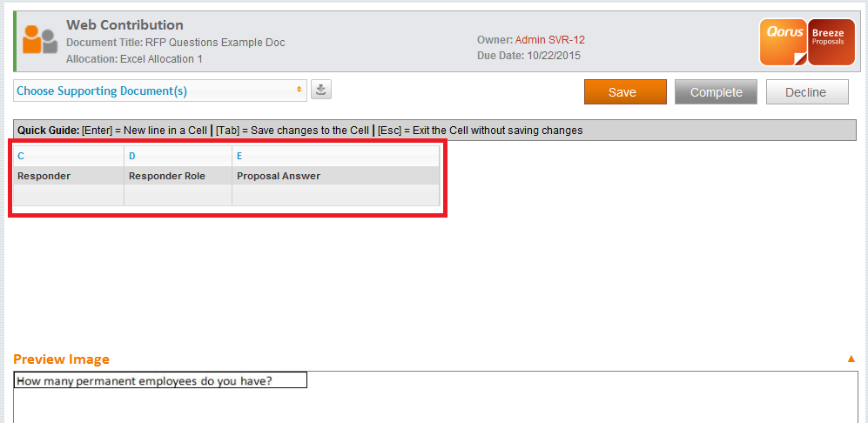Click the Web Contribution people icon

[40, 40]
